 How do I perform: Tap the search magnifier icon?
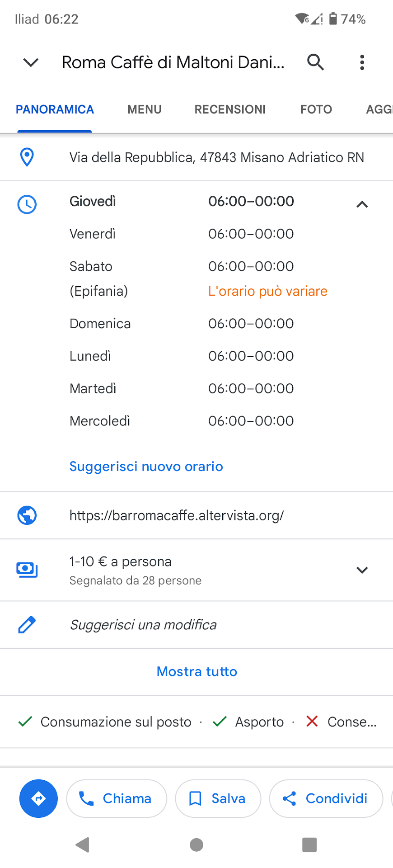(x=315, y=62)
